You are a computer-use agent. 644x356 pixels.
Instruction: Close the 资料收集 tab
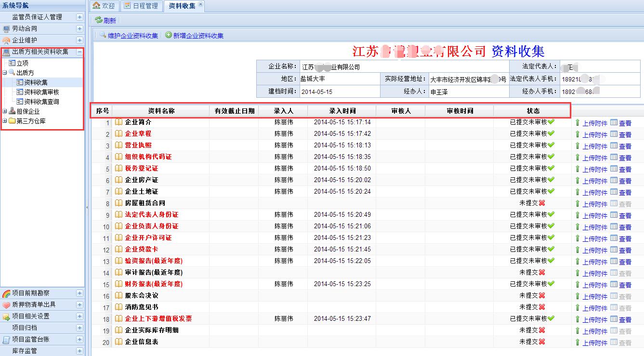201,4
